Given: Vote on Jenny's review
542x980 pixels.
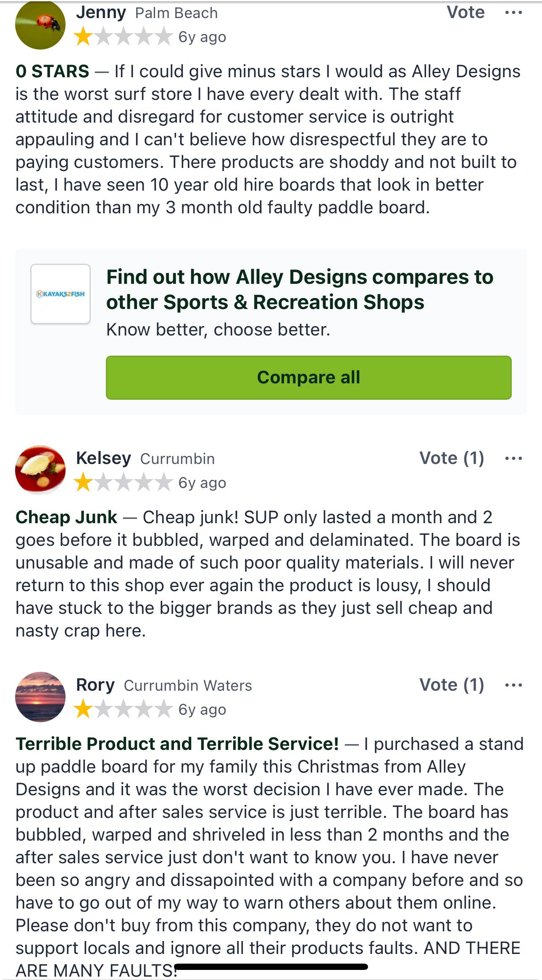Looking at the screenshot, I should click(x=466, y=13).
